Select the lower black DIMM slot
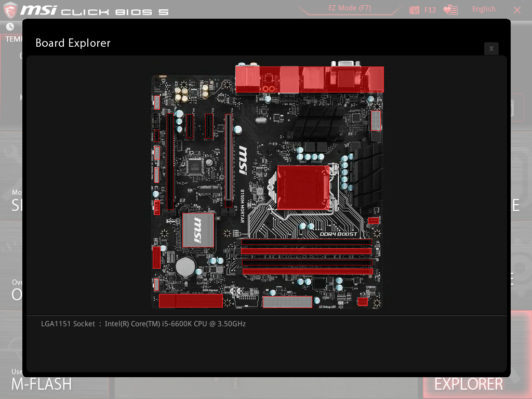Image resolution: width=532 pixels, height=399 pixels. click(307, 262)
